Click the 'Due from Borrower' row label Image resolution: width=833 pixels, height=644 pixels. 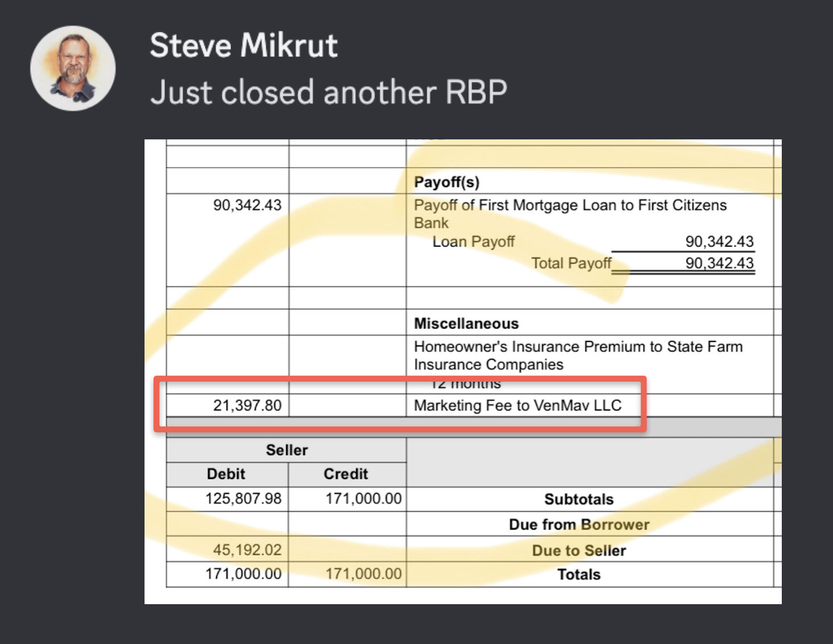579,524
